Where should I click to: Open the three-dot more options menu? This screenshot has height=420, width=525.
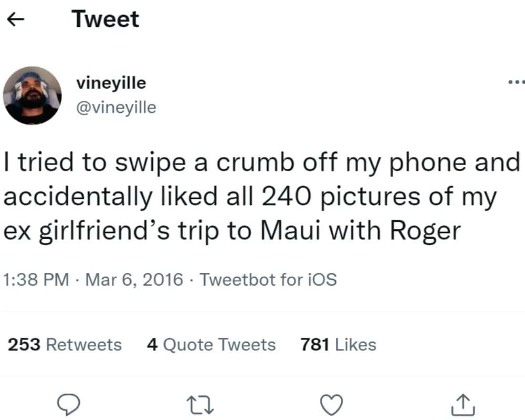517,83
